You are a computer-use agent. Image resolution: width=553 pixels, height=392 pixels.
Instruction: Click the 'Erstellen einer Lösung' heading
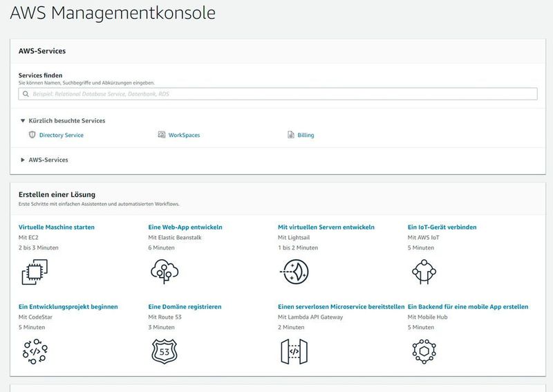pyautogui.click(x=57, y=194)
